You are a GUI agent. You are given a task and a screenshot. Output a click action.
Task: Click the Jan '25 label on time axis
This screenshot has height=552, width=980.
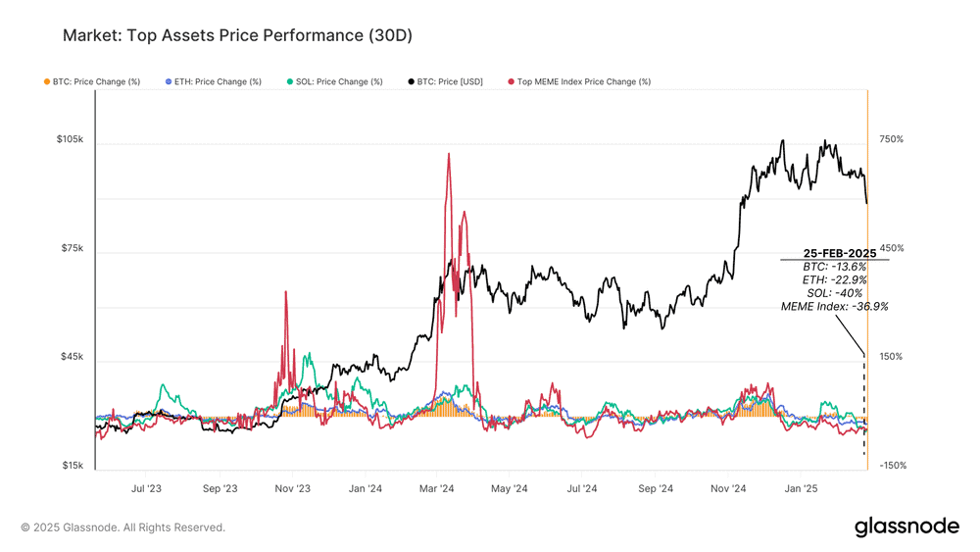[801, 489]
